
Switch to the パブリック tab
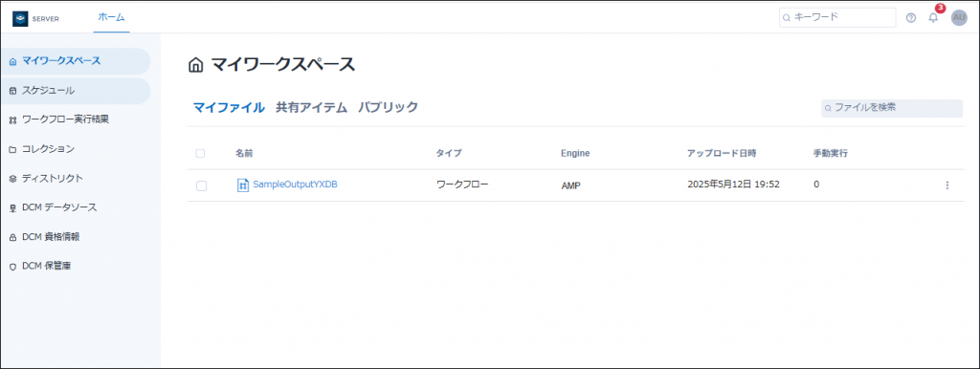pos(388,107)
